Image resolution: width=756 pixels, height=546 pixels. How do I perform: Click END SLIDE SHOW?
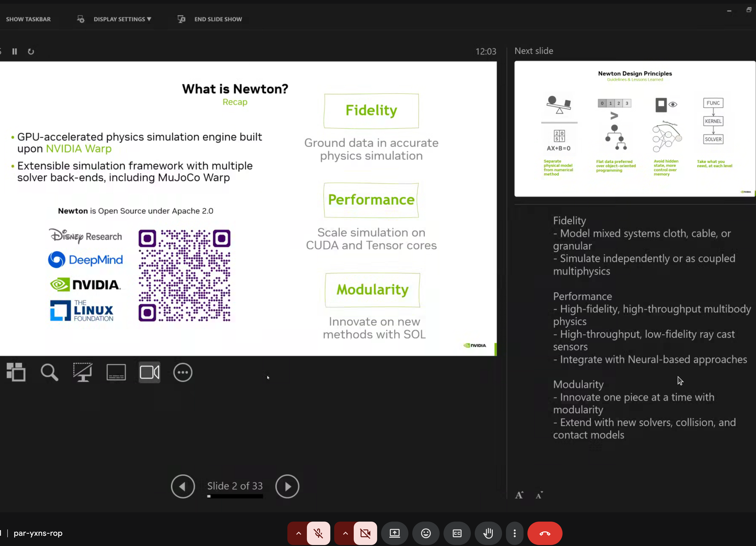[218, 19]
